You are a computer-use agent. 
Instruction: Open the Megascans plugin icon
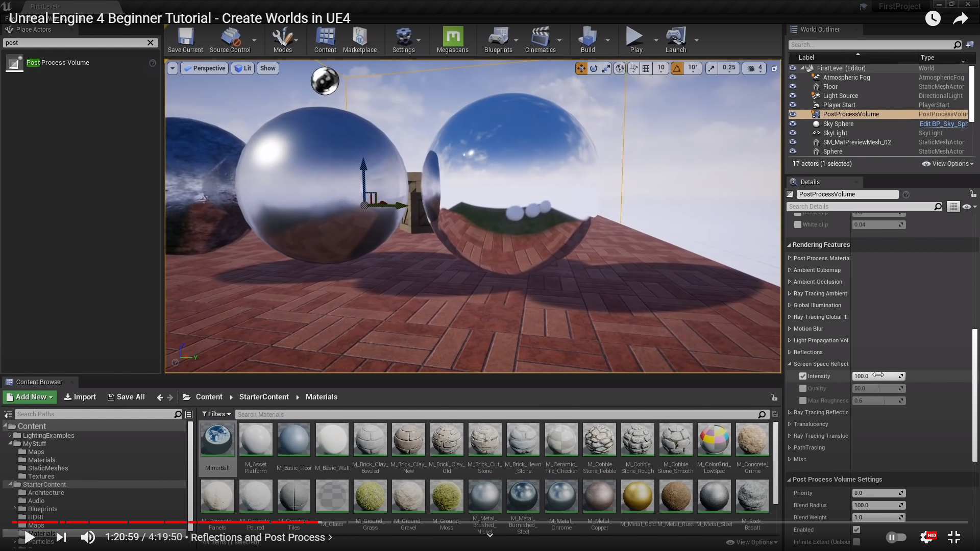point(452,38)
